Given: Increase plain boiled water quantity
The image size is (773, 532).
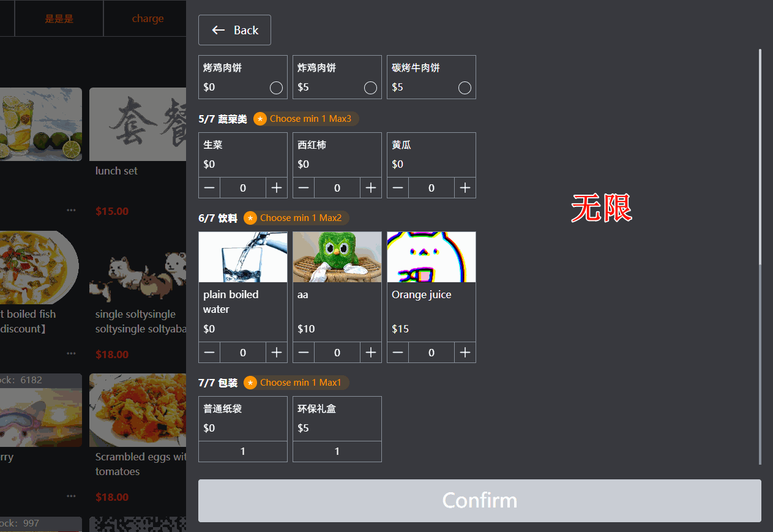Looking at the screenshot, I should coord(277,353).
